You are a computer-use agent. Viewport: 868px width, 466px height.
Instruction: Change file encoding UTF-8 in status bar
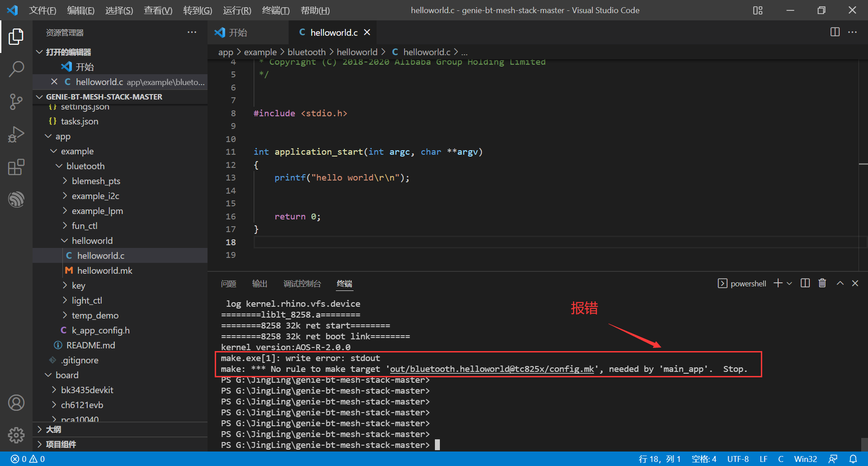pyautogui.click(x=738, y=459)
